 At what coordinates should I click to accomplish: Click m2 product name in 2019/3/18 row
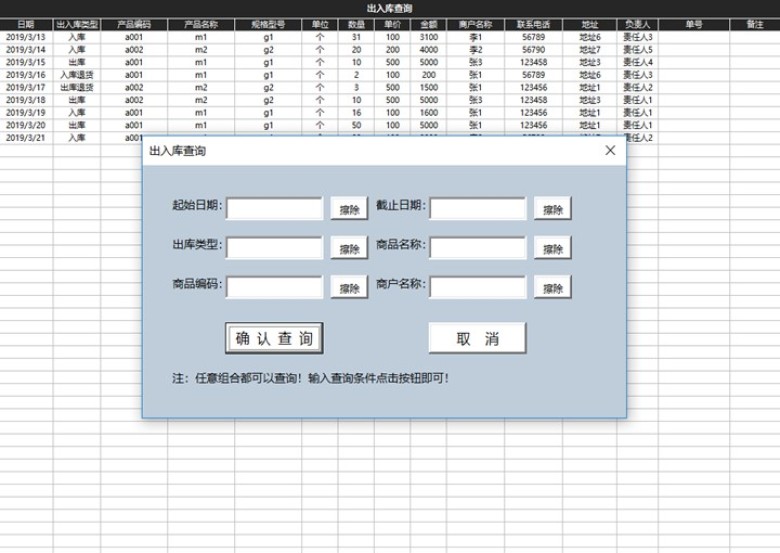pyautogui.click(x=201, y=100)
